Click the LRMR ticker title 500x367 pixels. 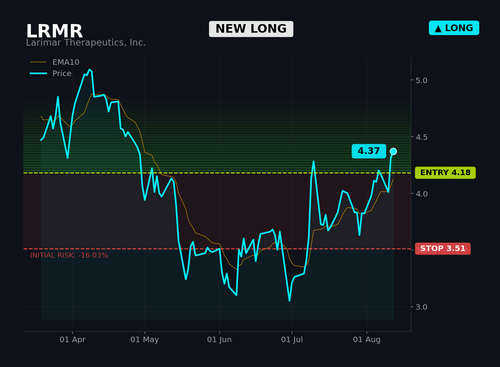coord(54,31)
